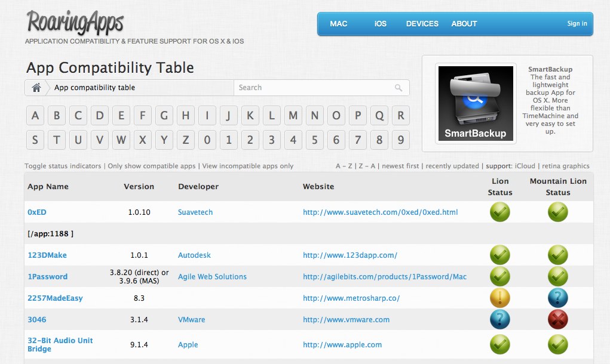
Task: Sort by recently updated
Action: pyautogui.click(x=452, y=166)
